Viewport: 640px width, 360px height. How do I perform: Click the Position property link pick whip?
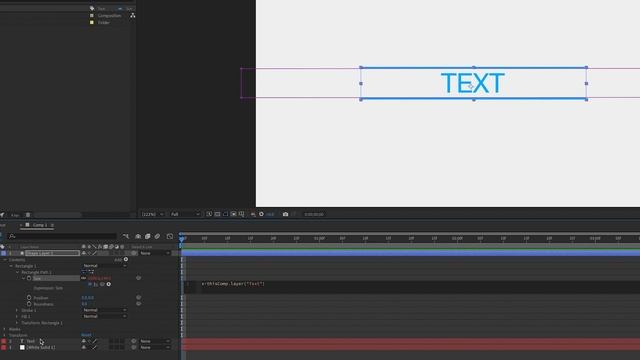[138, 298]
